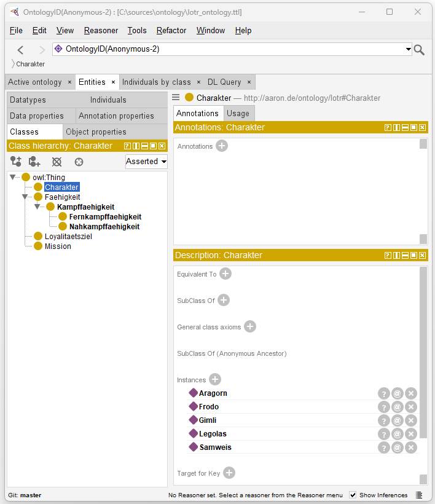Explain the Frodo instance inference
The height and width of the screenshot is (504, 435).
[x=383, y=407]
